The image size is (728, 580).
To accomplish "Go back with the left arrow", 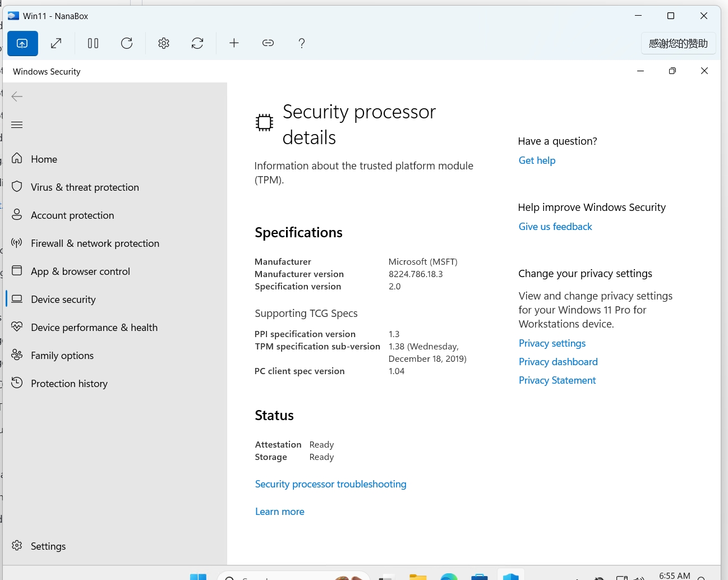I will coord(17,96).
